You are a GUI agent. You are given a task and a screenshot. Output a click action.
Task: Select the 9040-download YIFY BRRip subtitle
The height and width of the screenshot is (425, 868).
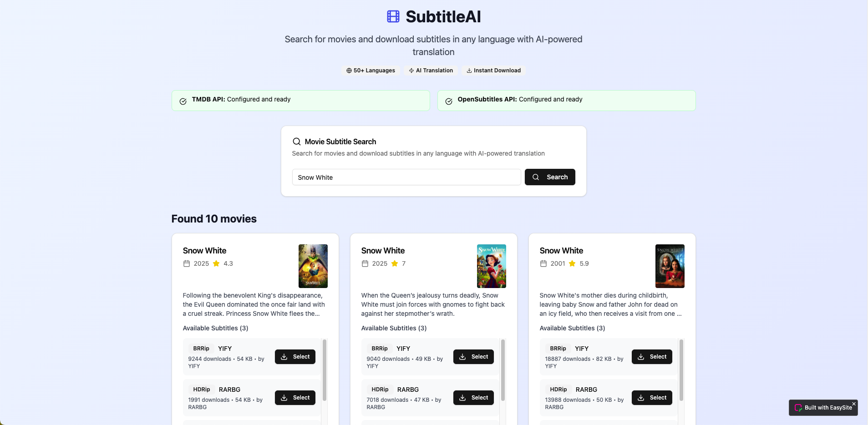473,357
